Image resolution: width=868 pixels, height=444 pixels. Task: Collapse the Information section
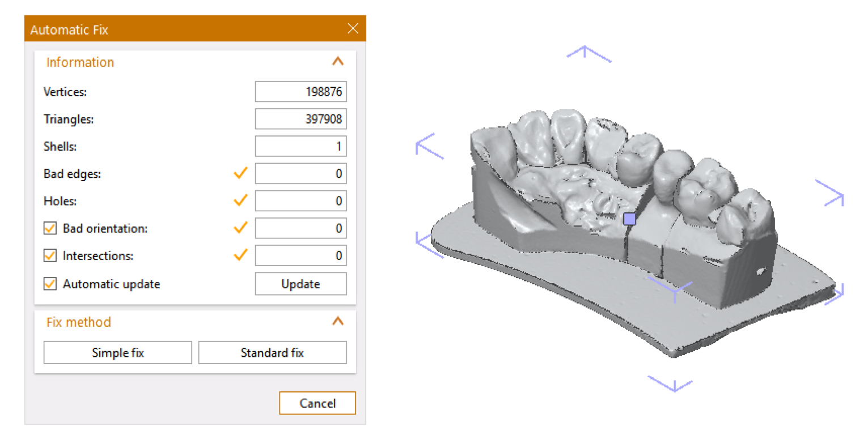pos(337,62)
